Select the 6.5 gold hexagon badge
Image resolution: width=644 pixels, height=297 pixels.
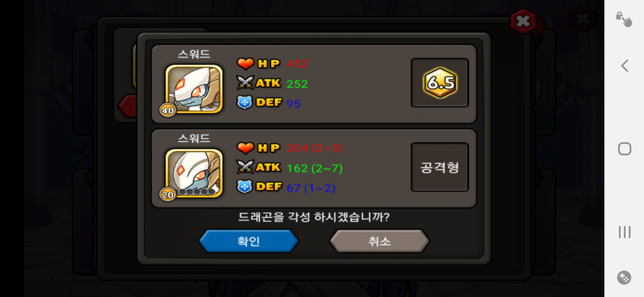tap(440, 83)
